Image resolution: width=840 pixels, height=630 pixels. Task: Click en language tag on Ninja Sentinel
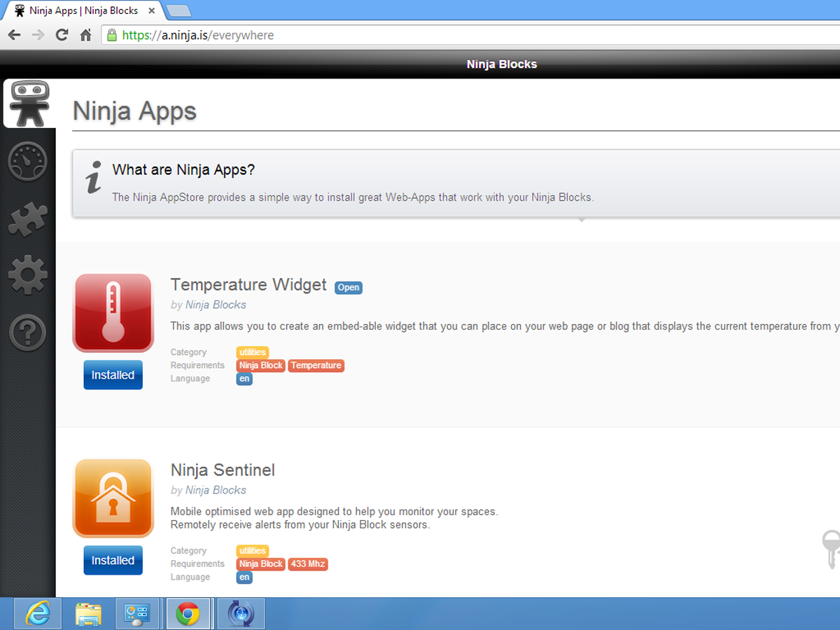click(244, 577)
